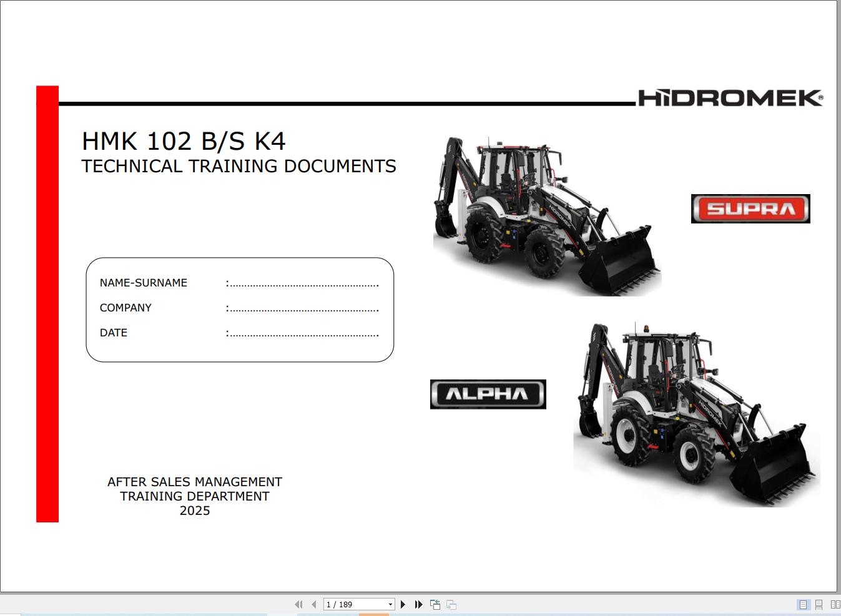Click the year 2025 text
The image size is (841, 616).
pos(195,511)
